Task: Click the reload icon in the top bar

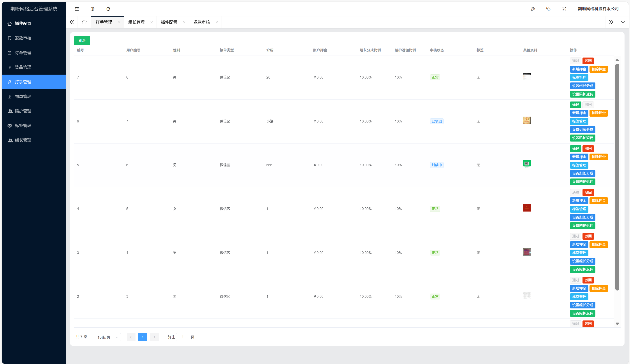Action: (108, 9)
